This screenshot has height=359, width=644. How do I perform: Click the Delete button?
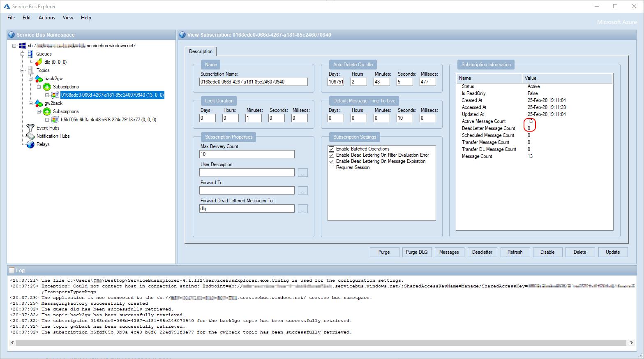pos(580,252)
